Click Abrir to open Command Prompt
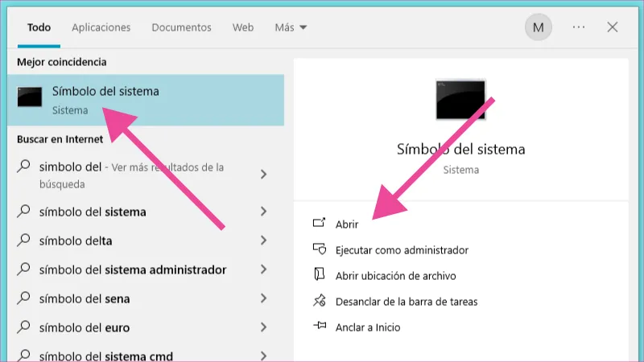This screenshot has height=362, width=644. coord(347,224)
